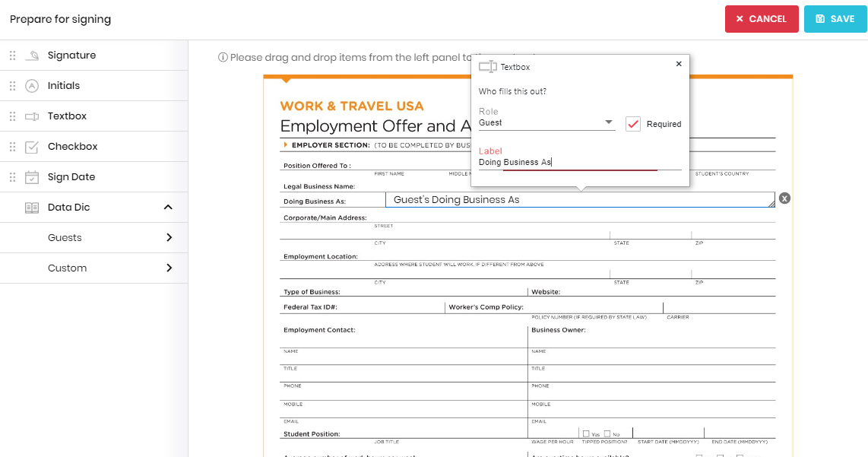Click the Worker's Comp Policy label
The width and height of the screenshot is (868, 457).
(486, 307)
